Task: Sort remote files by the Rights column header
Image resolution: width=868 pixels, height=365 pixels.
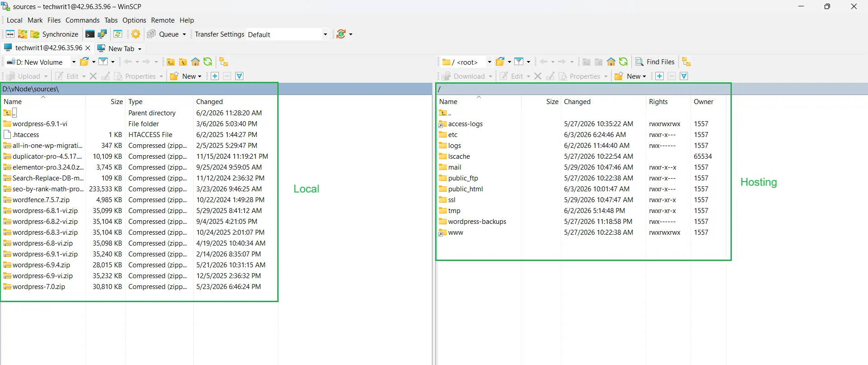Action: (668, 102)
